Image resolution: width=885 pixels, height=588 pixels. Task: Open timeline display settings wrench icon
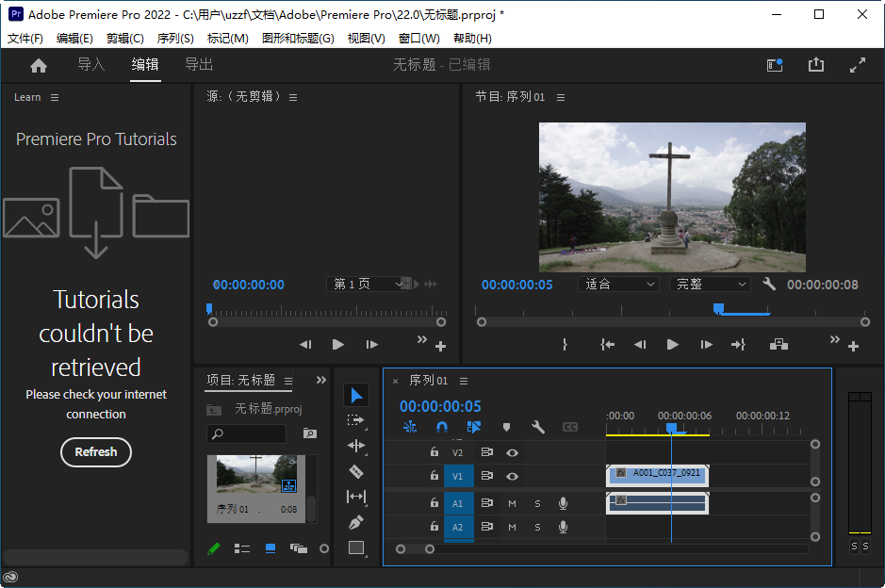click(x=536, y=428)
